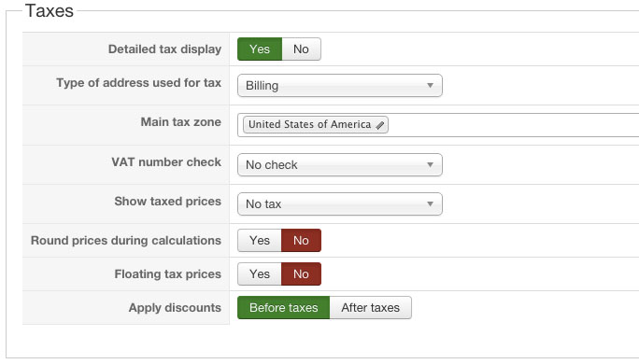Set Detailed tax display to Yes
This screenshot has height=364, width=639.
(260, 49)
